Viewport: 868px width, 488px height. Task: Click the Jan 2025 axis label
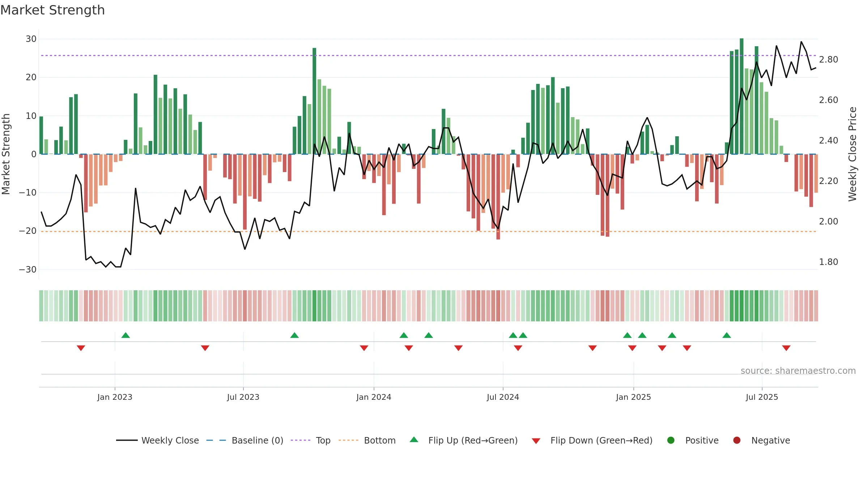coord(633,397)
